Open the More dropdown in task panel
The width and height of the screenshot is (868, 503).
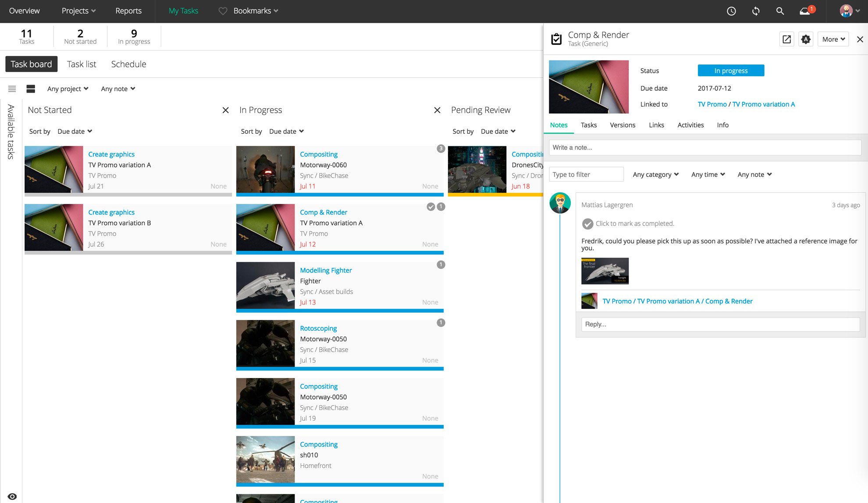pyautogui.click(x=833, y=39)
